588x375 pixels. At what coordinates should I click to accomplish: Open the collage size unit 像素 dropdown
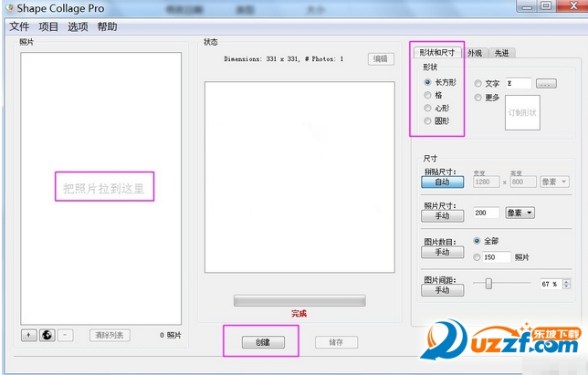point(554,182)
